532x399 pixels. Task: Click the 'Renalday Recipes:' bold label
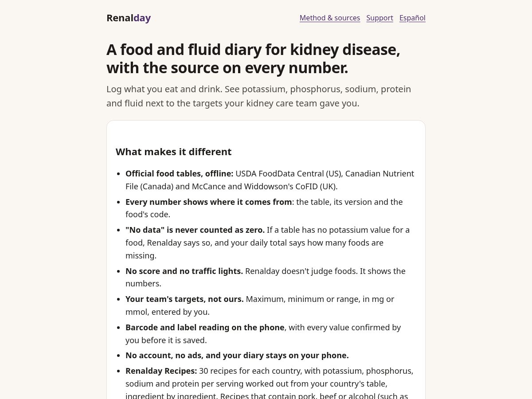pos(161,371)
